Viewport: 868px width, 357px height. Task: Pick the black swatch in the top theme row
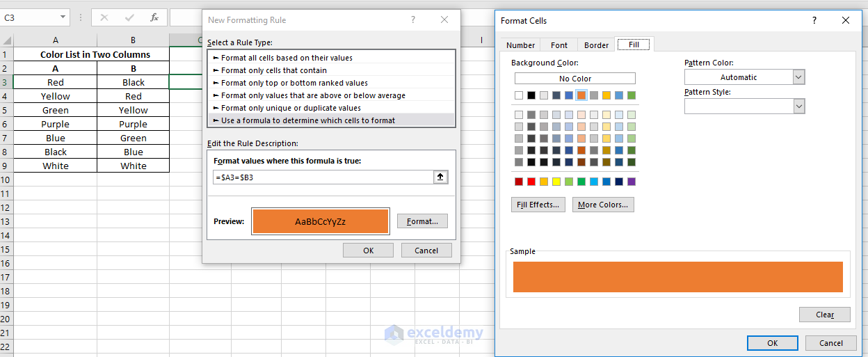tap(531, 95)
